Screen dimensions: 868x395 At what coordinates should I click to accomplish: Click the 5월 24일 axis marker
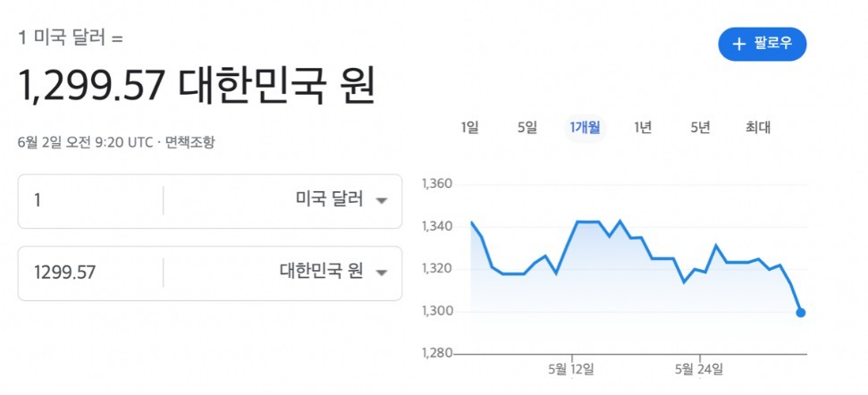(699, 368)
